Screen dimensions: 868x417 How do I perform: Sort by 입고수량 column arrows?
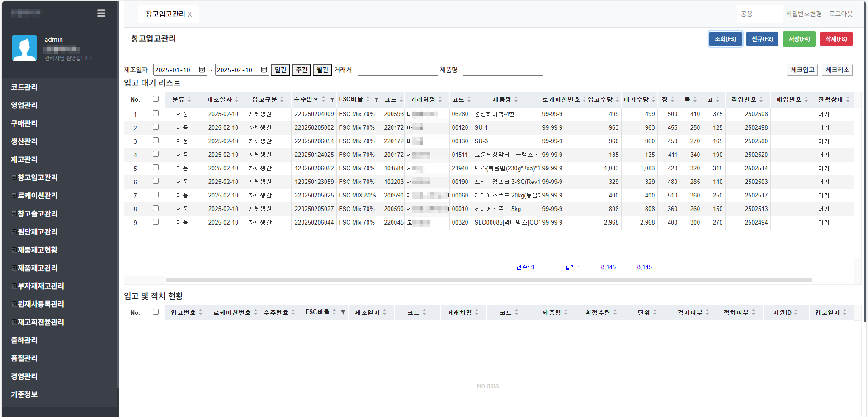(617, 99)
